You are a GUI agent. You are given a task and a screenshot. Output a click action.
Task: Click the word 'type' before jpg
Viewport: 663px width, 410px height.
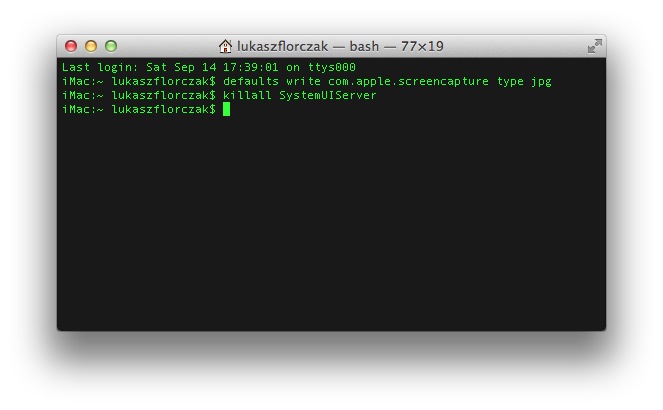click(510, 81)
